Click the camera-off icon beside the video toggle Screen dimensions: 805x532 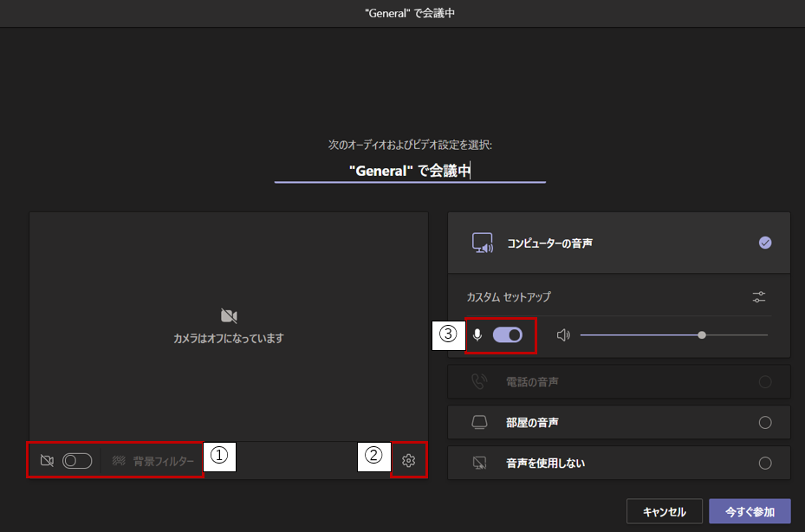click(x=47, y=461)
